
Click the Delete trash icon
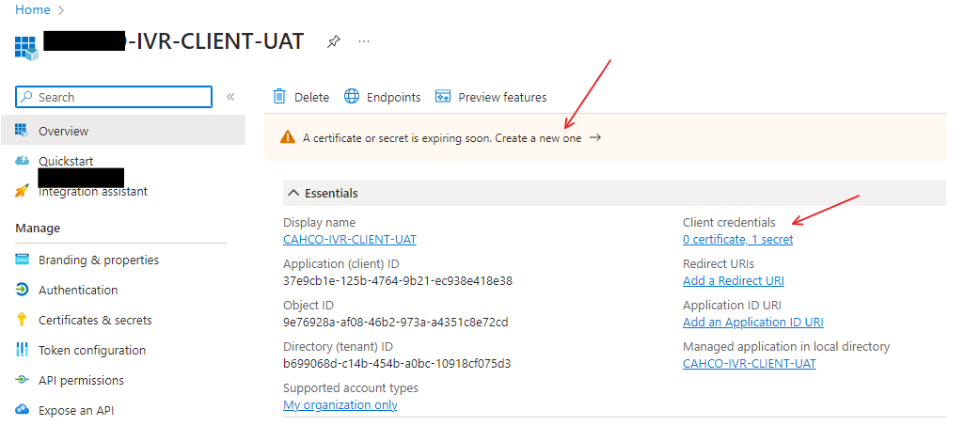point(279,97)
